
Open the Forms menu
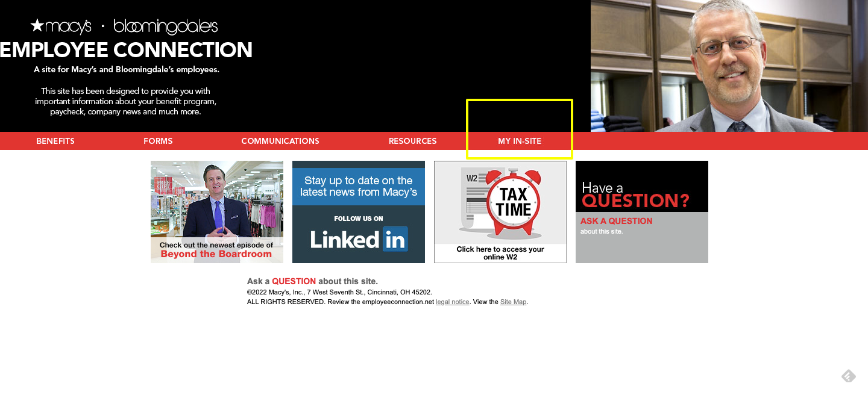(158, 141)
